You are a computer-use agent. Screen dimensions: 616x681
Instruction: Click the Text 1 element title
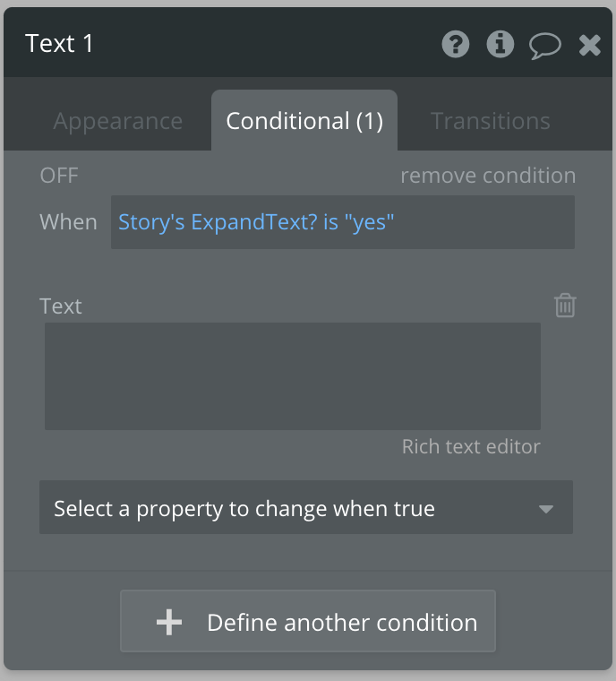(60, 43)
